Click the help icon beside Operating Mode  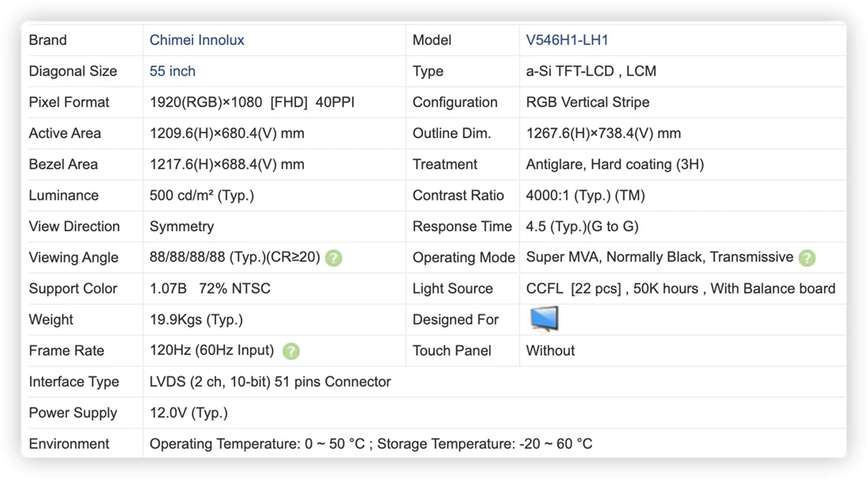pyautogui.click(x=806, y=258)
